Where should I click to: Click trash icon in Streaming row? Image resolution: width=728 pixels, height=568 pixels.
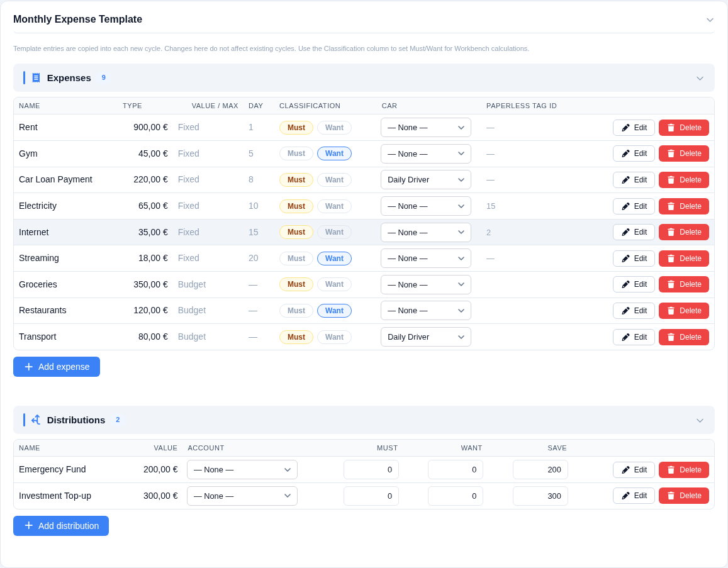[x=671, y=259]
